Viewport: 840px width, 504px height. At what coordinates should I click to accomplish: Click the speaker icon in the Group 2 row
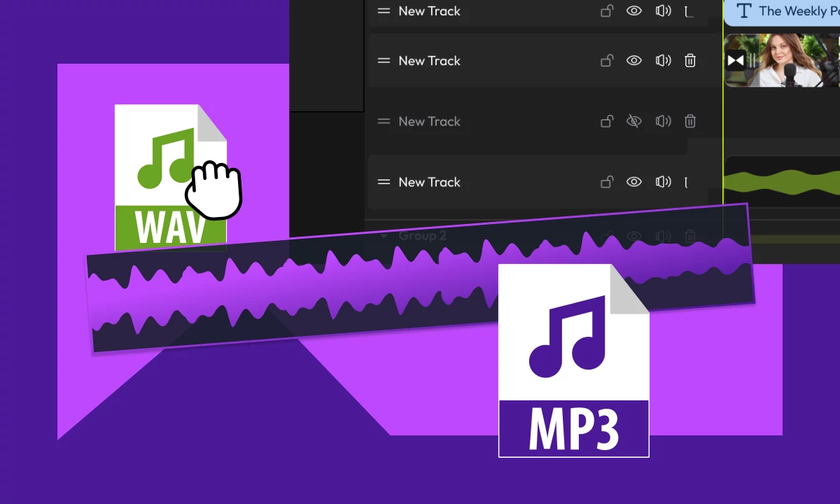(x=663, y=236)
